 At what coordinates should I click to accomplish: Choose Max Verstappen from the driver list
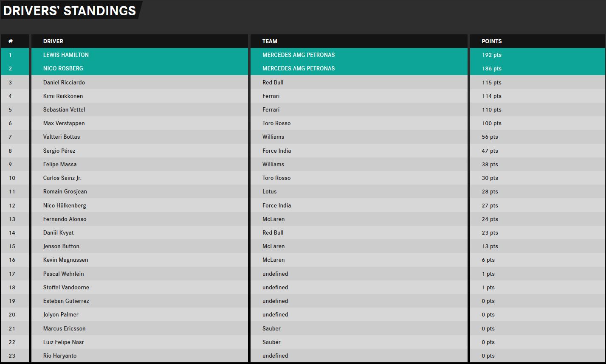pos(64,123)
